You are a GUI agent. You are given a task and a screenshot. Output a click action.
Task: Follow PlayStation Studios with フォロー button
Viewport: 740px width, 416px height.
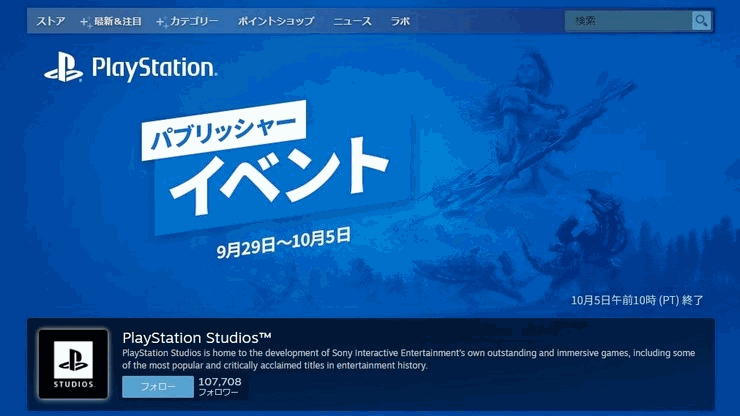pyautogui.click(x=158, y=387)
